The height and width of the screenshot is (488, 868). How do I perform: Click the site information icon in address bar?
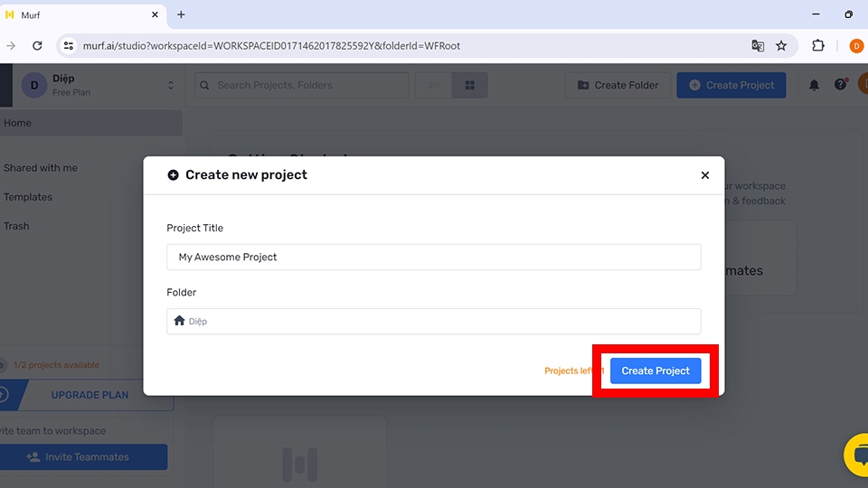pyautogui.click(x=69, y=46)
